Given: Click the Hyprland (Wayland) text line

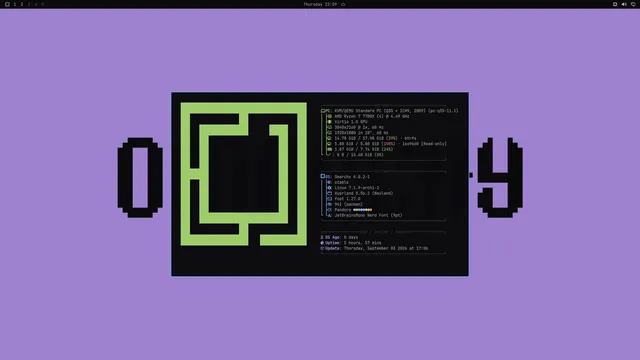Looking at the screenshot, I should (364, 193).
